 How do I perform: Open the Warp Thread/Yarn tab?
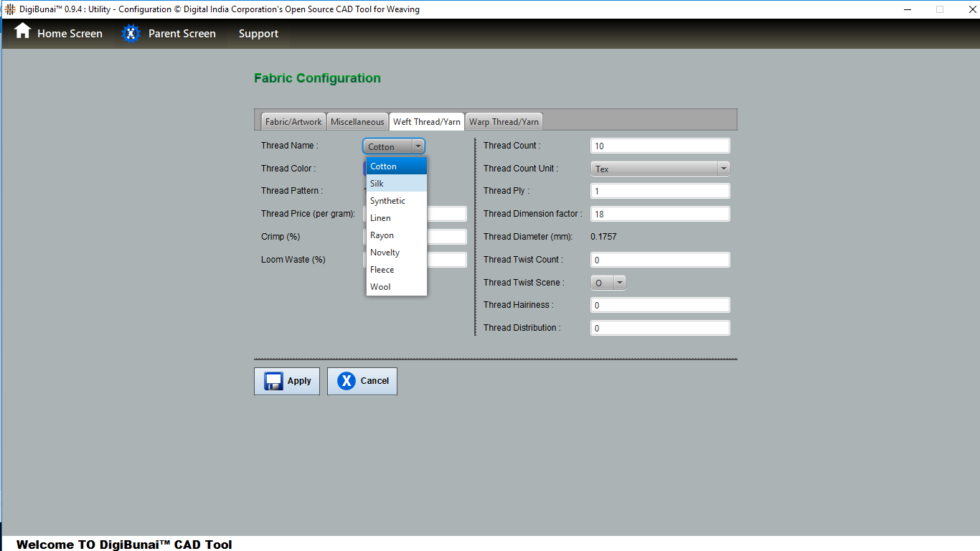504,122
